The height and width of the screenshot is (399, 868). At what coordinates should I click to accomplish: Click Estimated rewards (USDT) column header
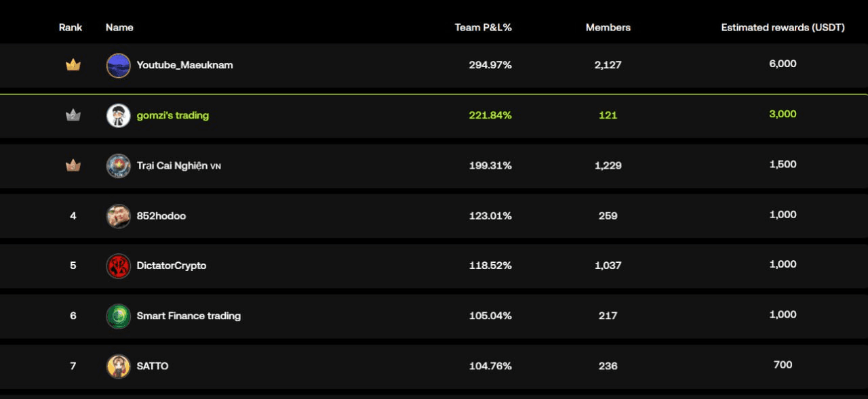(x=783, y=28)
